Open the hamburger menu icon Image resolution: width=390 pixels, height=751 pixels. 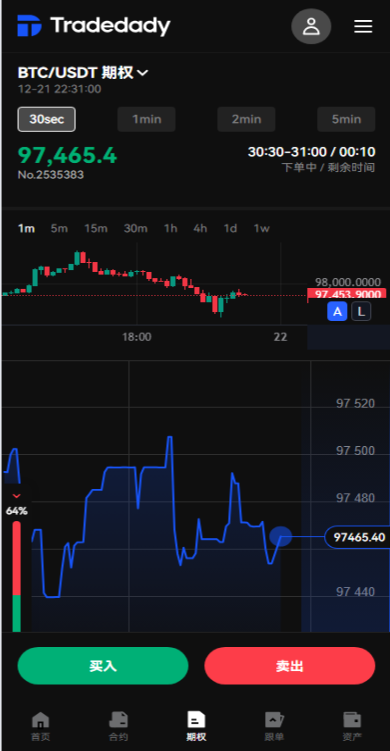tap(363, 26)
